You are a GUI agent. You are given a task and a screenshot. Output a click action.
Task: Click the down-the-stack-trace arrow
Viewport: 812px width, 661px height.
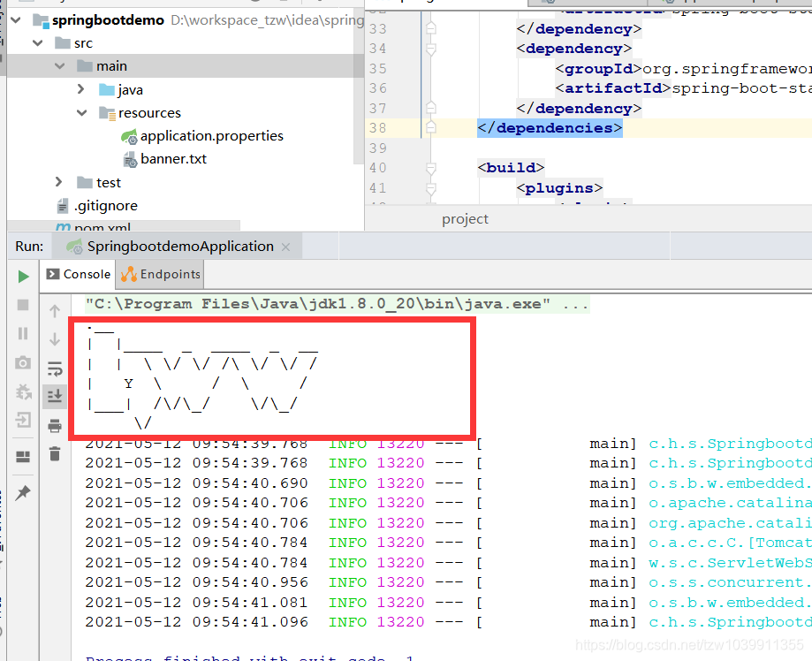[55, 337]
